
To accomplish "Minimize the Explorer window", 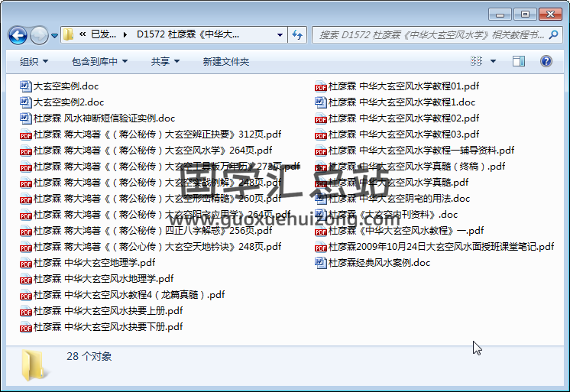I will (x=500, y=15).
